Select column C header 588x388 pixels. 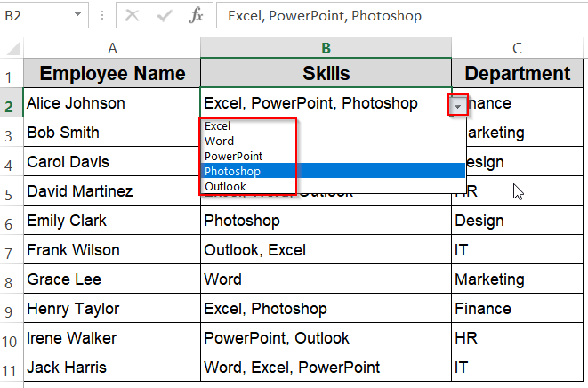[x=517, y=48]
